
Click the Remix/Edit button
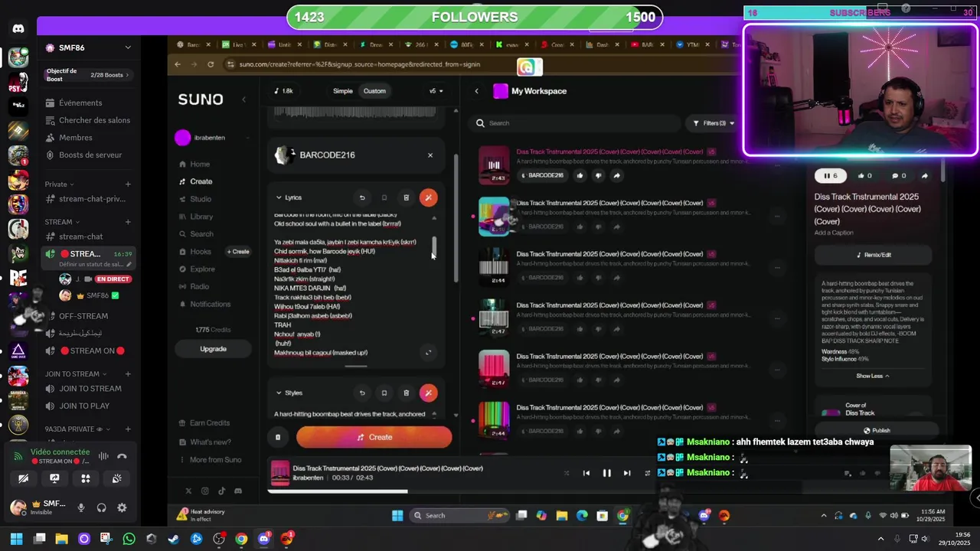873,255
